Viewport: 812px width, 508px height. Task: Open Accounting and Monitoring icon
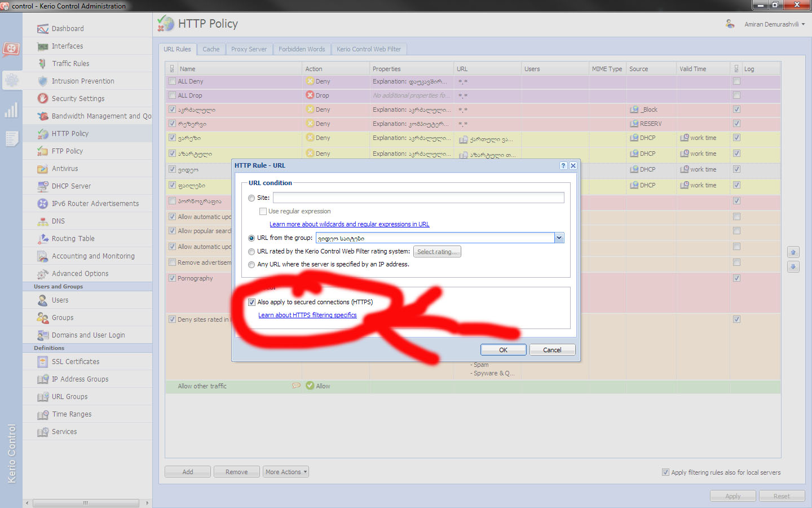pos(42,256)
